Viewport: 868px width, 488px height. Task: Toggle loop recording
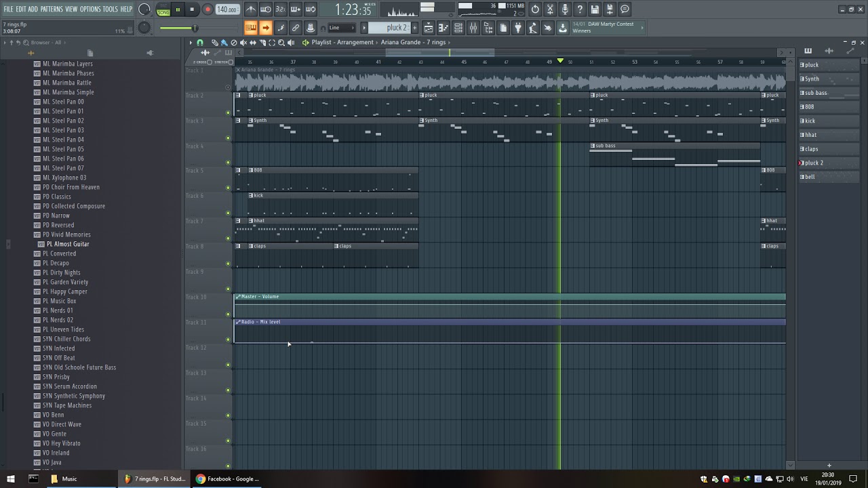coord(311,9)
